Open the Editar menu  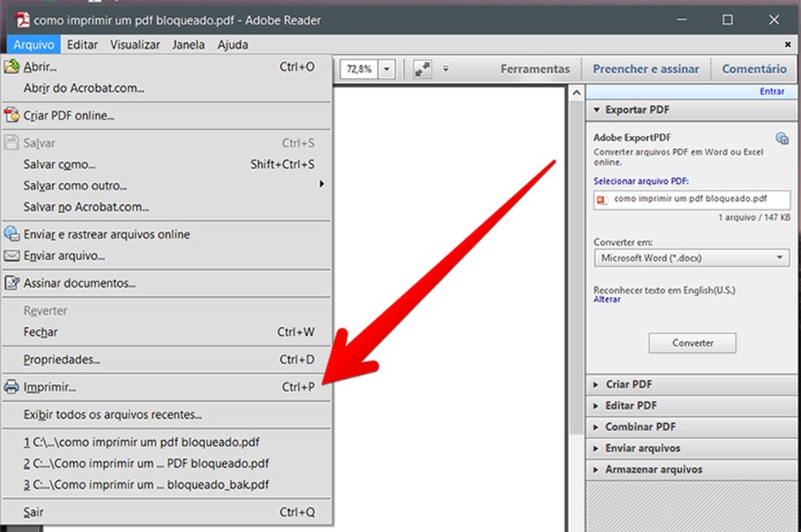click(x=83, y=45)
